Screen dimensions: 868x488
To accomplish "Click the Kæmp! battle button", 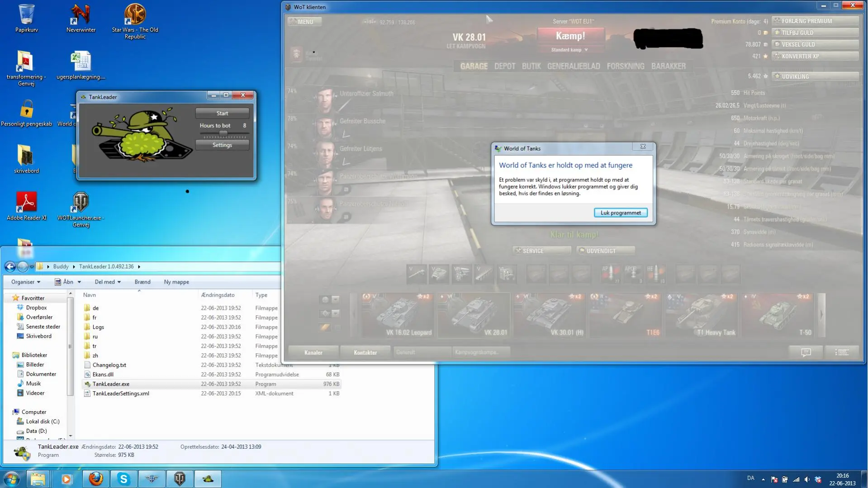I will [x=570, y=36].
